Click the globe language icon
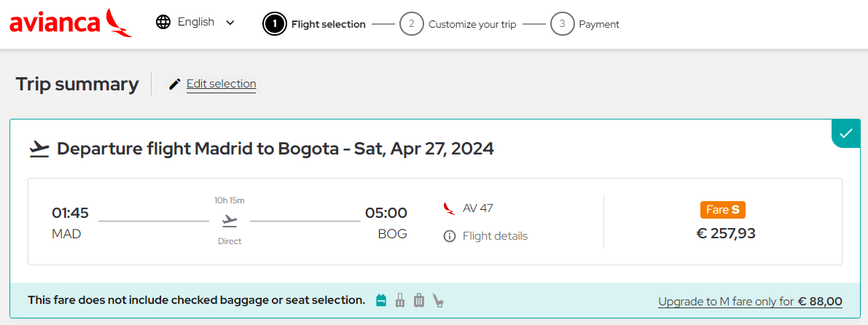 (x=163, y=22)
